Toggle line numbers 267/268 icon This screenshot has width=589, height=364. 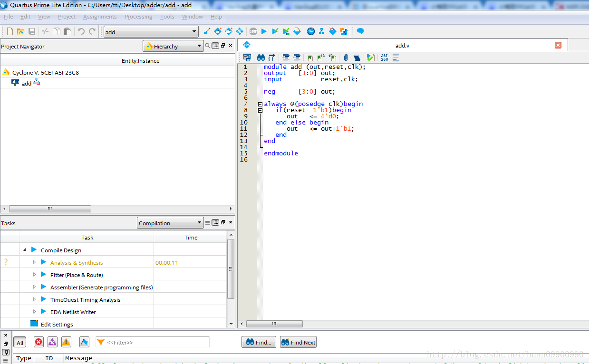click(384, 57)
